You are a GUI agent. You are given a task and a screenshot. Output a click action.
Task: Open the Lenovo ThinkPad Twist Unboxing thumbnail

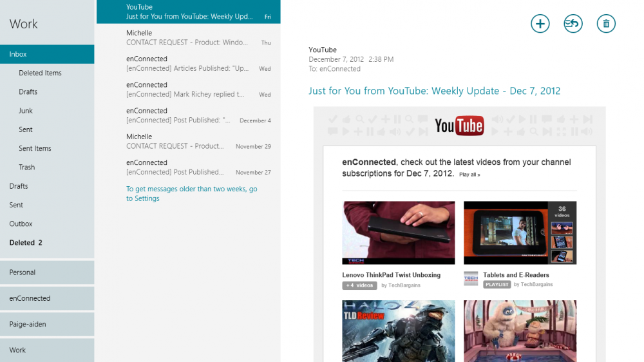pos(399,233)
